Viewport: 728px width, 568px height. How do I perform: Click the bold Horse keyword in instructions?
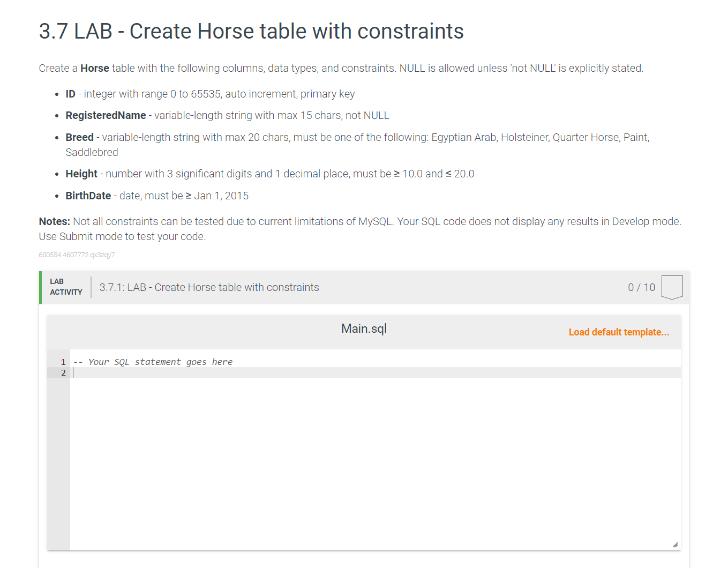(94, 68)
